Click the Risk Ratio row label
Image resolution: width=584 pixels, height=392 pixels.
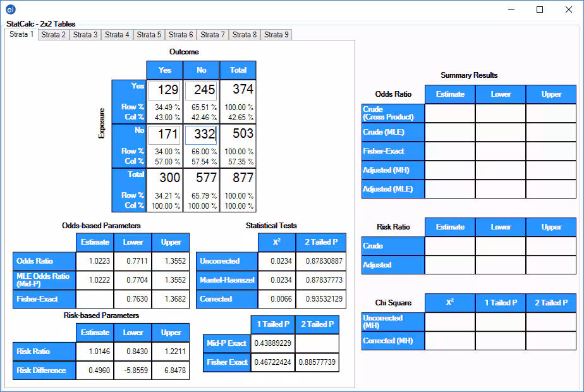coord(44,352)
